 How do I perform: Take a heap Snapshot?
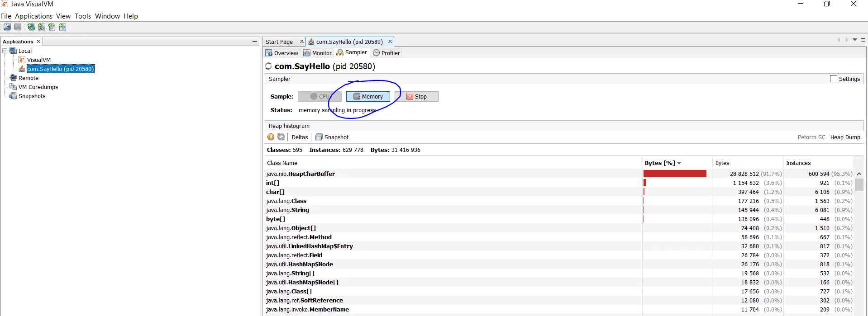click(x=332, y=137)
